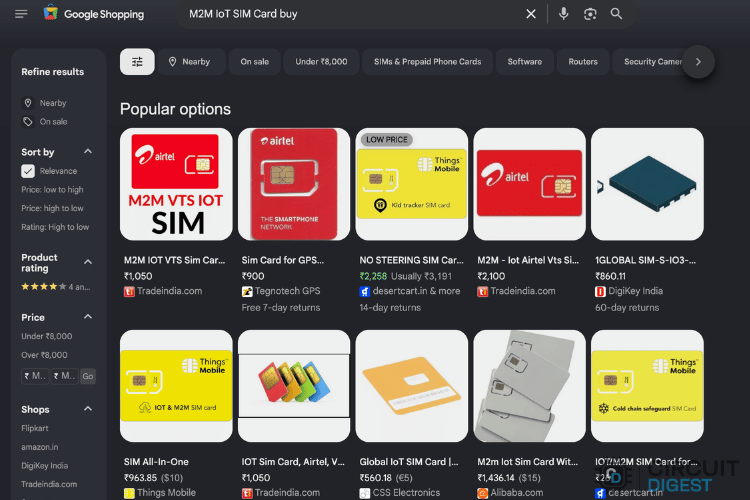
Task: Select the 4 stars and up rating filter
Action: click(x=55, y=287)
